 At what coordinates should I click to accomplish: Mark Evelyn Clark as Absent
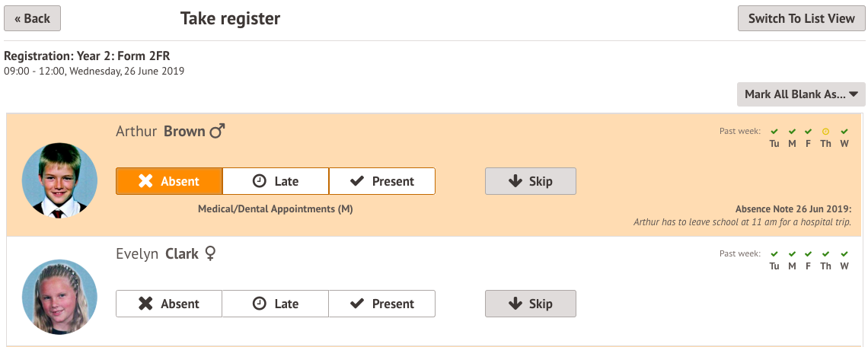169,304
